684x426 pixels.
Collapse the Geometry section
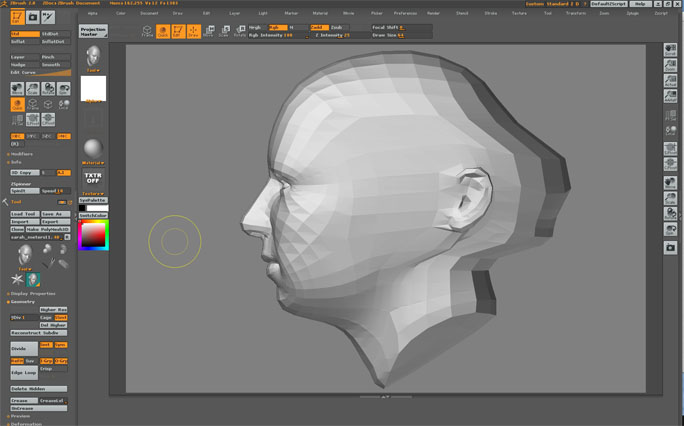click(x=21, y=302)
